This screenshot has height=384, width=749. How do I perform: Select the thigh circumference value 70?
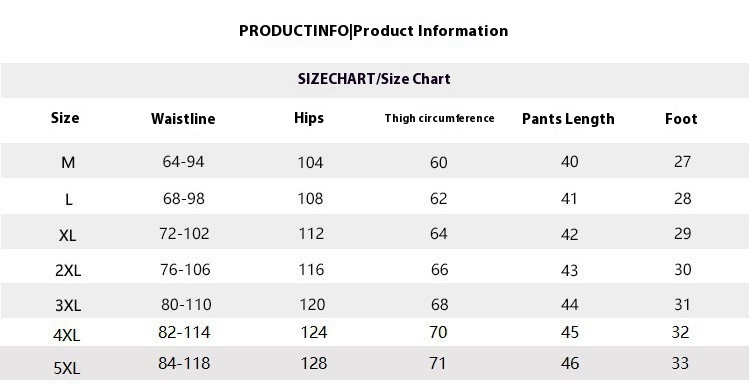click(x=438, y=332)
